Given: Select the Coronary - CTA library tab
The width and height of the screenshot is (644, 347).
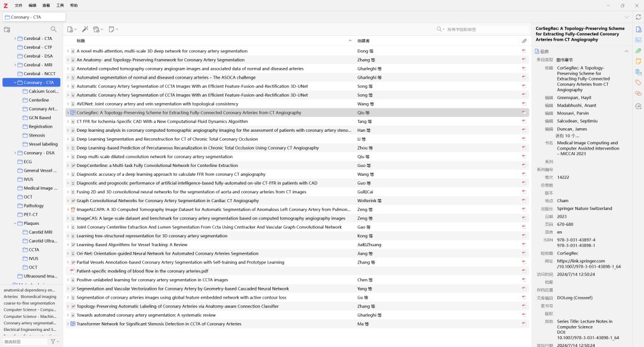Looking at the screenshot, I should point(34,17).
